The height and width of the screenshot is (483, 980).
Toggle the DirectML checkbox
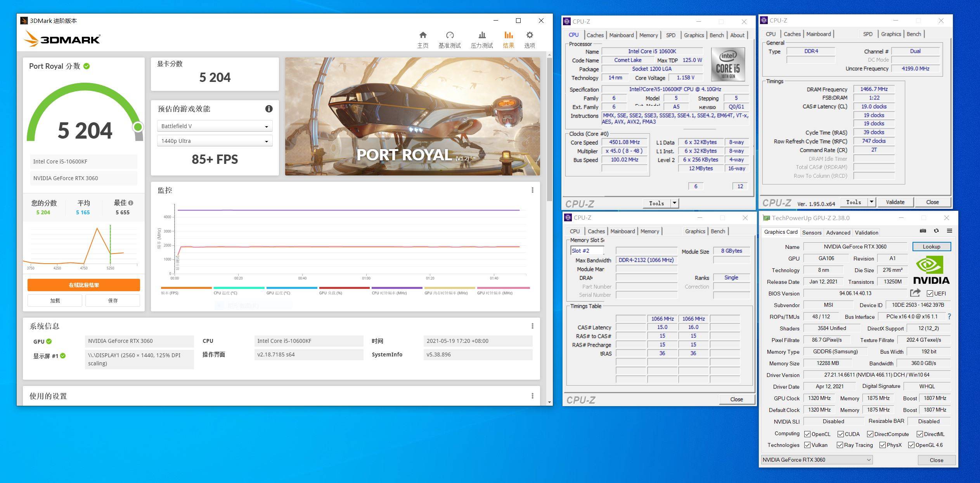click(x=920, y=434)
